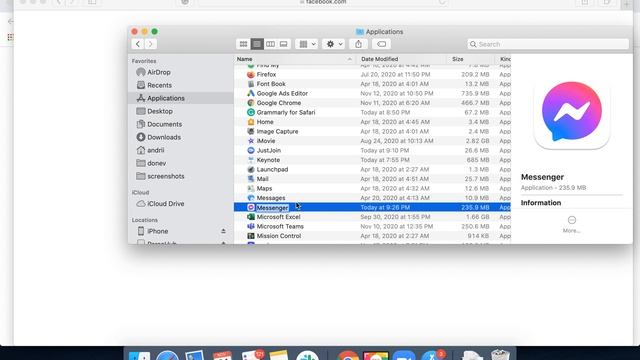This screenshot has height=360, width=640.
Task: Click the Information heading in preview
Action: click(x=541, y=203)
